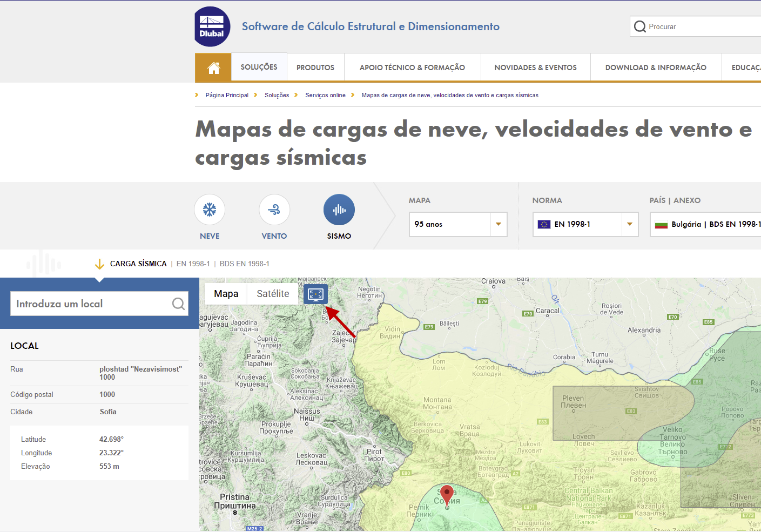Toggle fullscreen view on the map
This screenshot has width=761, height=532.
(x=315, y=294)
